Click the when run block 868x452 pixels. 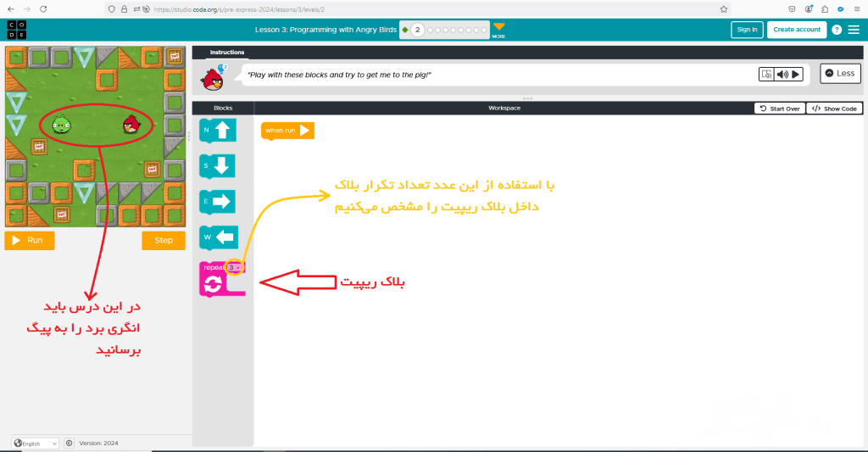(287, 131)
